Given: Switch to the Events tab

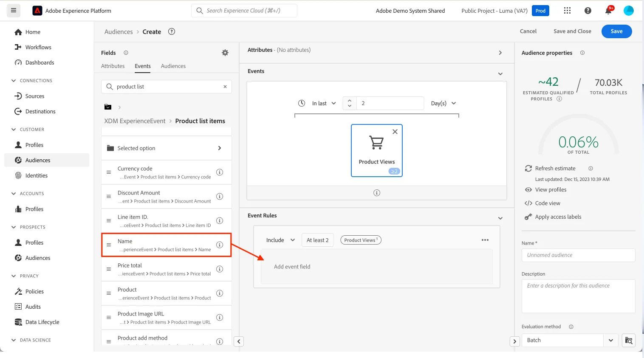Looking at the screenshot, I should (x=143, y=66).
